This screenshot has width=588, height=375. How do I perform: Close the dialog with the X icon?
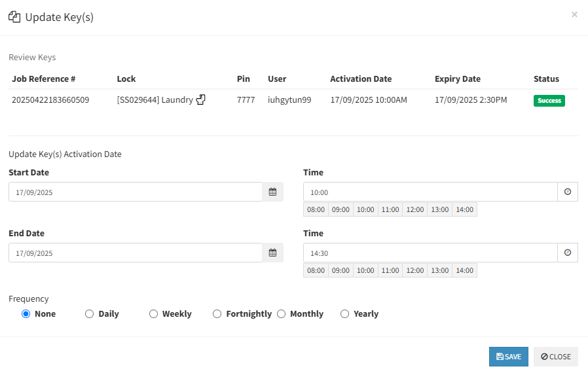click(x=574, y=14)
